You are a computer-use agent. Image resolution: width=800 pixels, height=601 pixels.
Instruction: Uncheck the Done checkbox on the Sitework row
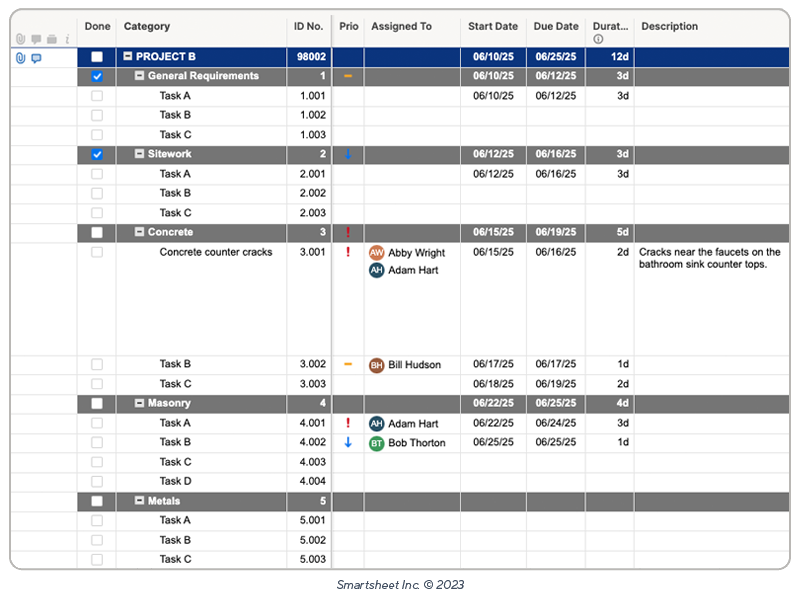[97, 154]
